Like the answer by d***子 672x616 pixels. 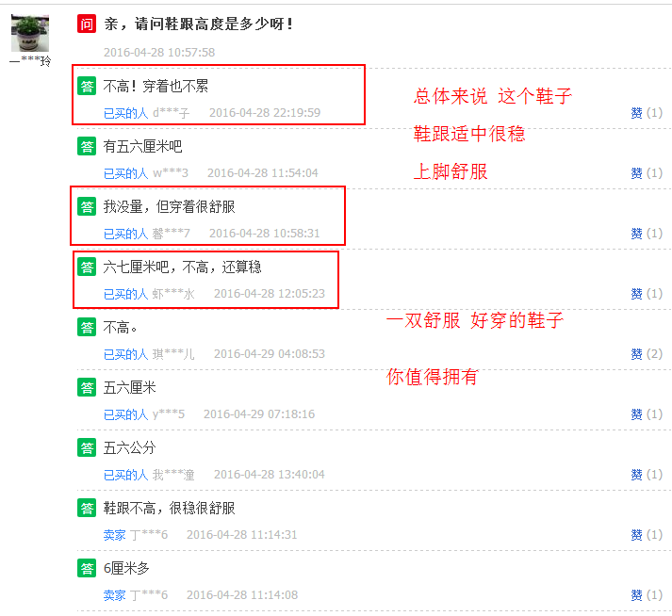pos(647,113)
